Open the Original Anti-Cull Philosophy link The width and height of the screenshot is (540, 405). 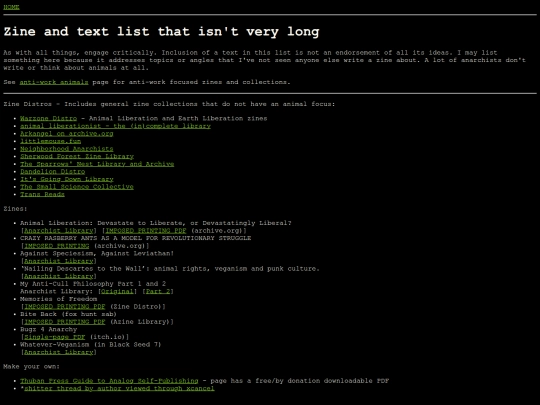click(117, 291)
